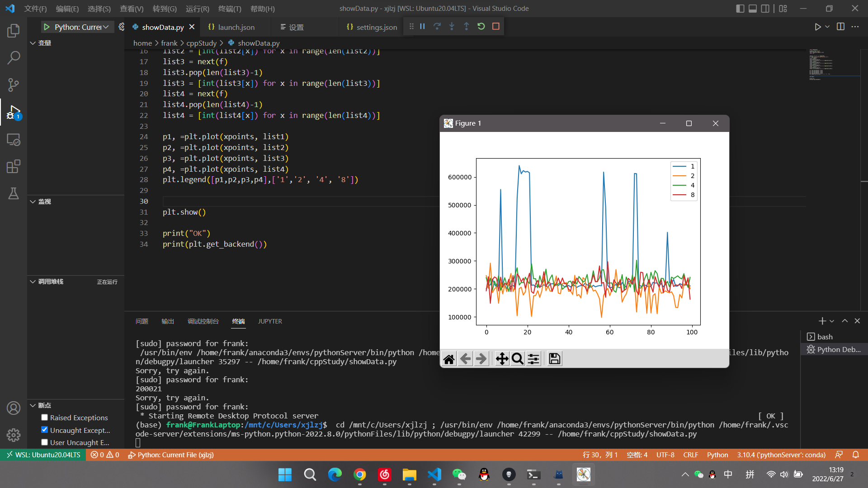
Task: Select the matplotlib Zoom magnifier tool
Action: click(x=518, y=359)
